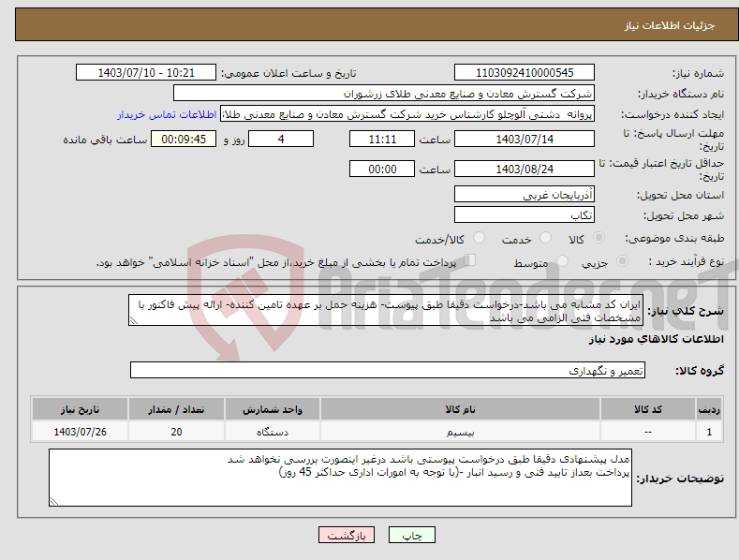The image size is (739, 560).
Task: Click the شرح کلی نیاز description textarea
Action: pos(386,310)
